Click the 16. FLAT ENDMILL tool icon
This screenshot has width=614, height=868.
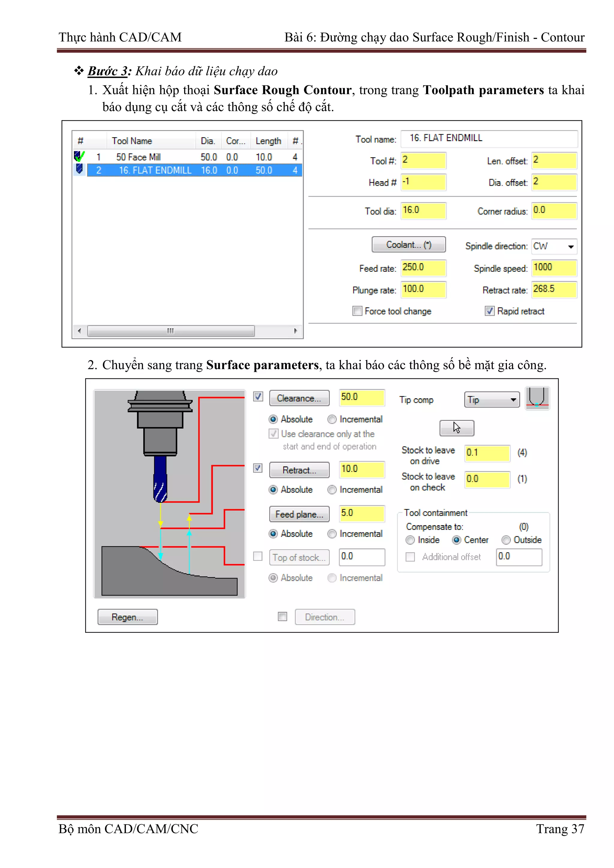coord(79,169)
